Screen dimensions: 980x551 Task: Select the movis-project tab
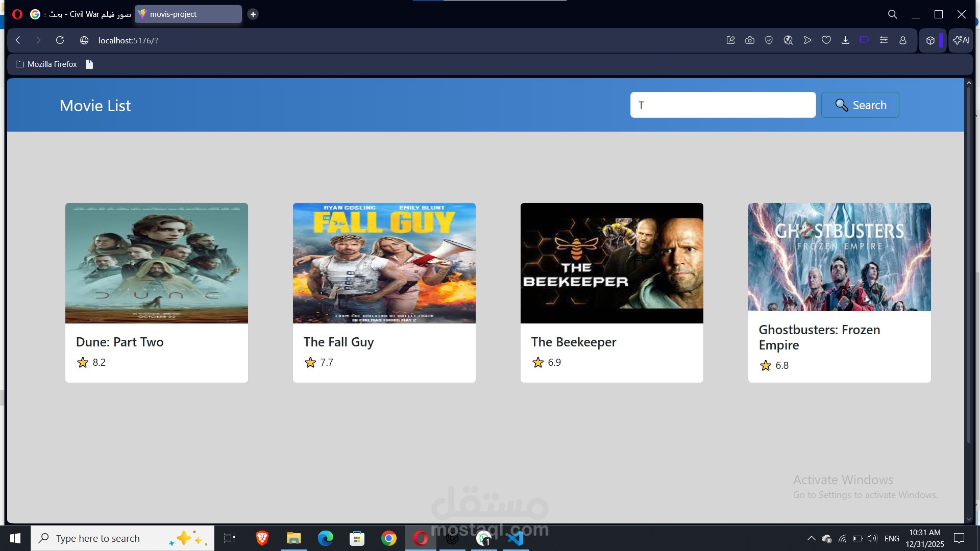[x=188, y=14]
